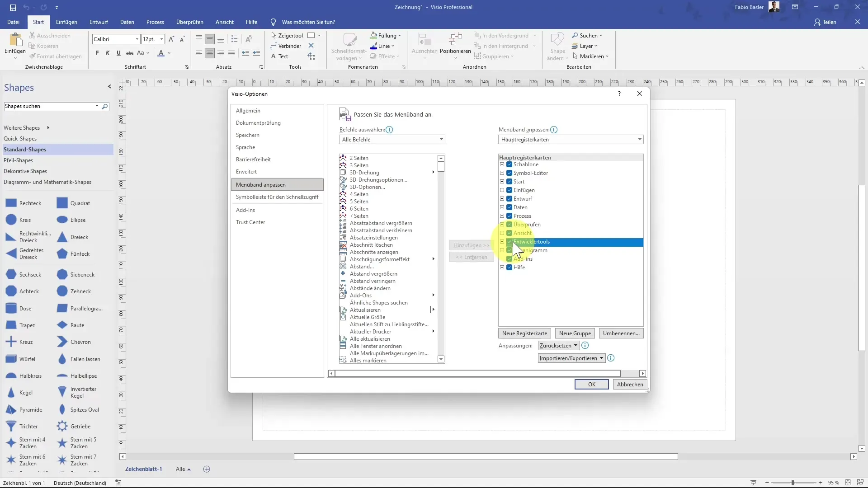Open the Importieren/Exportieren dropdown
868x488 pixels.
(x=571, y=358)
